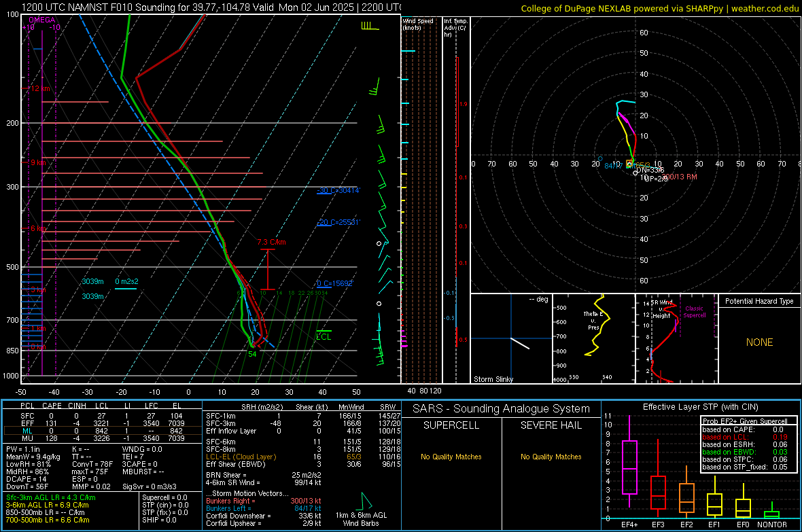The height and width of the screenshot is (532, 802).
Task: Click the Bunkers Left = 84/17 kt row
Action: (264, 508)
